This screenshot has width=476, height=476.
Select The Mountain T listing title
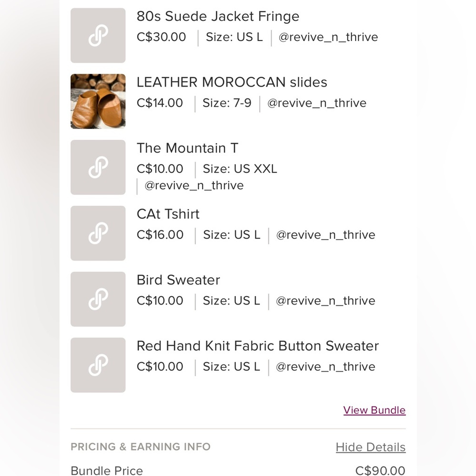187,148
